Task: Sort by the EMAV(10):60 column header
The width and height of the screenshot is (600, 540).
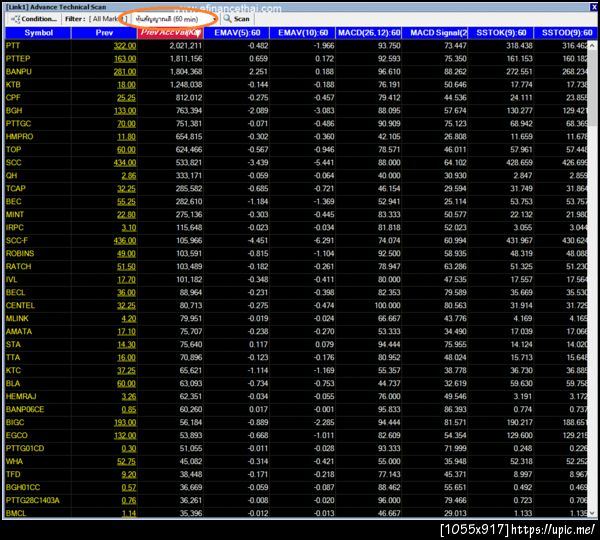Action: [302, 33]
